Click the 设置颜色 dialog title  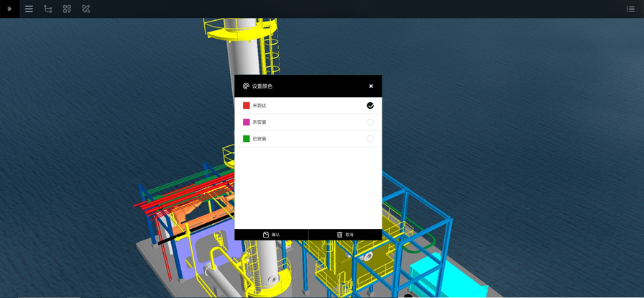[262, 86]
